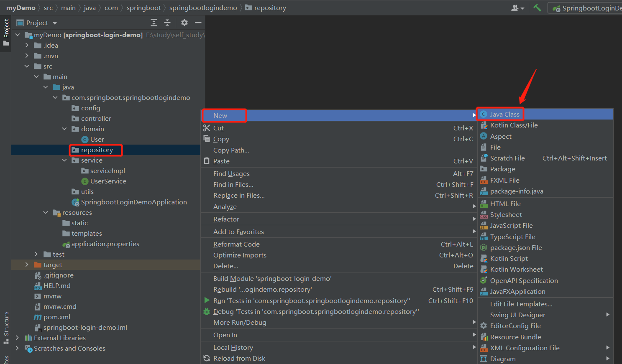This screenshot has width=622, height=364.
Task: Collapse the src folder arrow
Action: click(27, 66)
